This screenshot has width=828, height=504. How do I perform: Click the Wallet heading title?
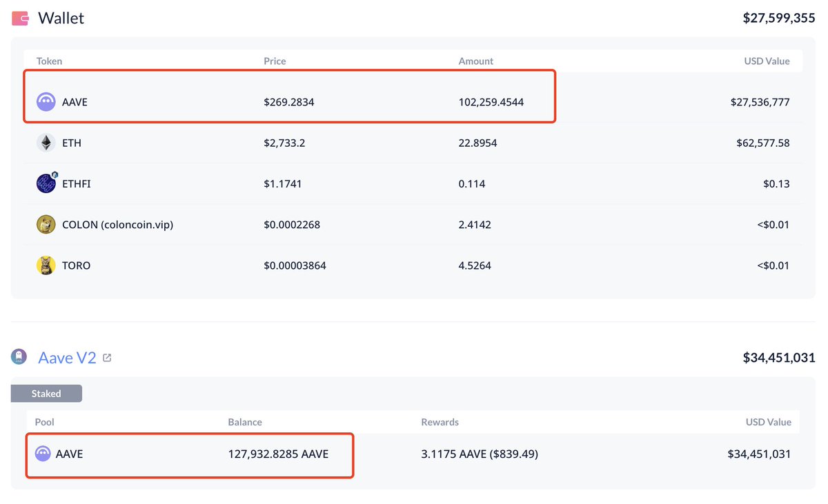(x=61, y=18)
